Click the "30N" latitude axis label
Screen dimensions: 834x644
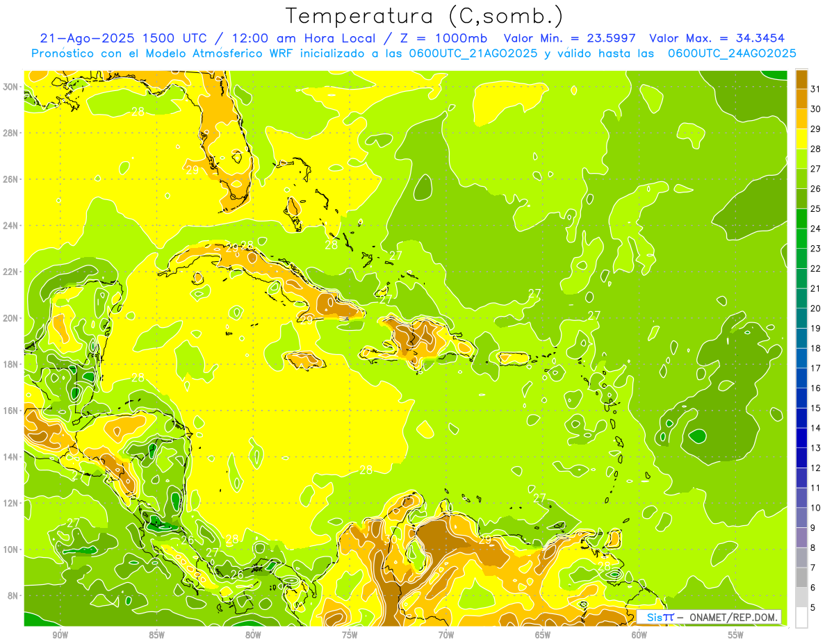click(x=11, y=87)
